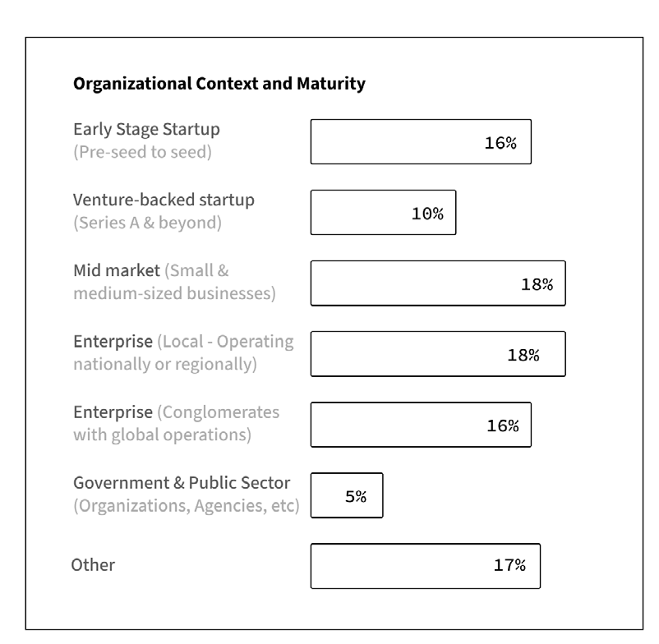Click the Venture-backed startup label
The image size is (659, 644).
(x=164, y=200)
